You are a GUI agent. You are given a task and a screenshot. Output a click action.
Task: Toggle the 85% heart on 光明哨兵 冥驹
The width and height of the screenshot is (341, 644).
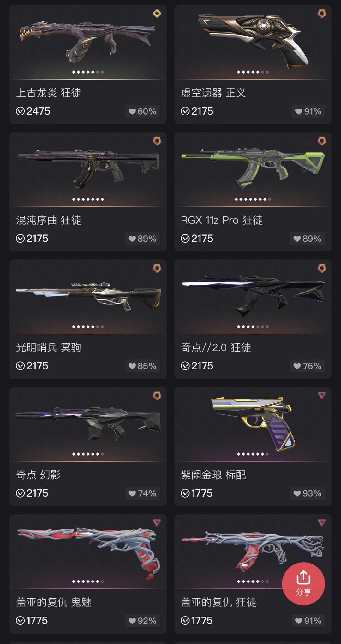(142, 366)
